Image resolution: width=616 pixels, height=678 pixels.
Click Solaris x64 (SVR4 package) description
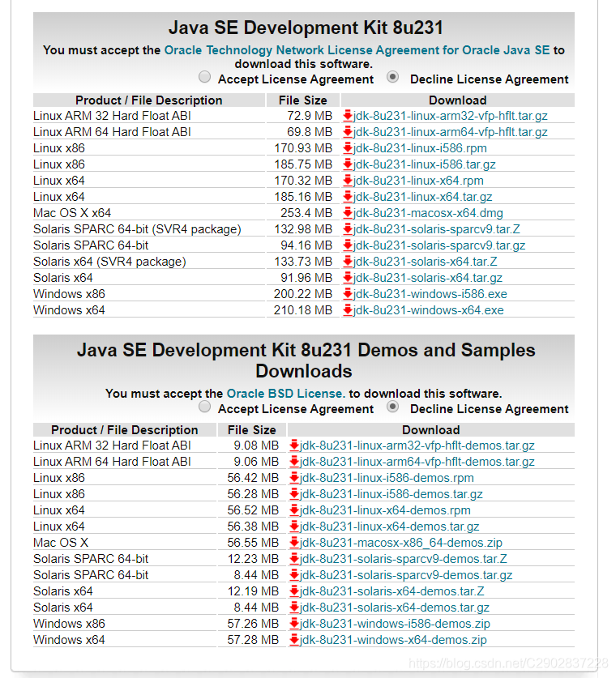point(109,262)
